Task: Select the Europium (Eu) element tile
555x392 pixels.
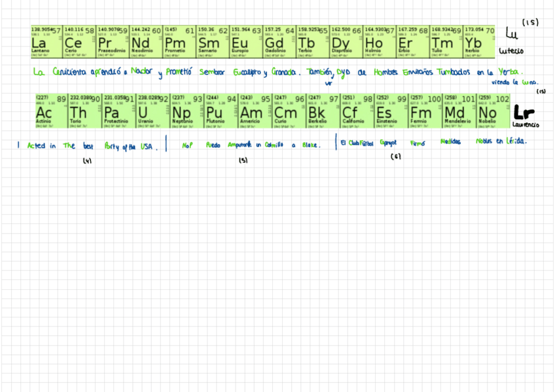Action: [x=246, y=41]
